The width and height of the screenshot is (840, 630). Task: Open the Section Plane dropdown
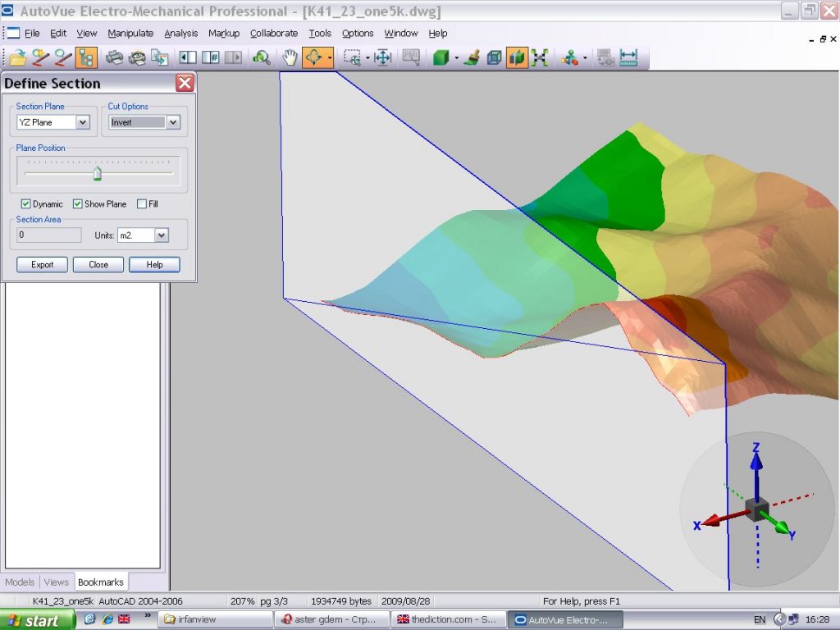click(82, 122)
